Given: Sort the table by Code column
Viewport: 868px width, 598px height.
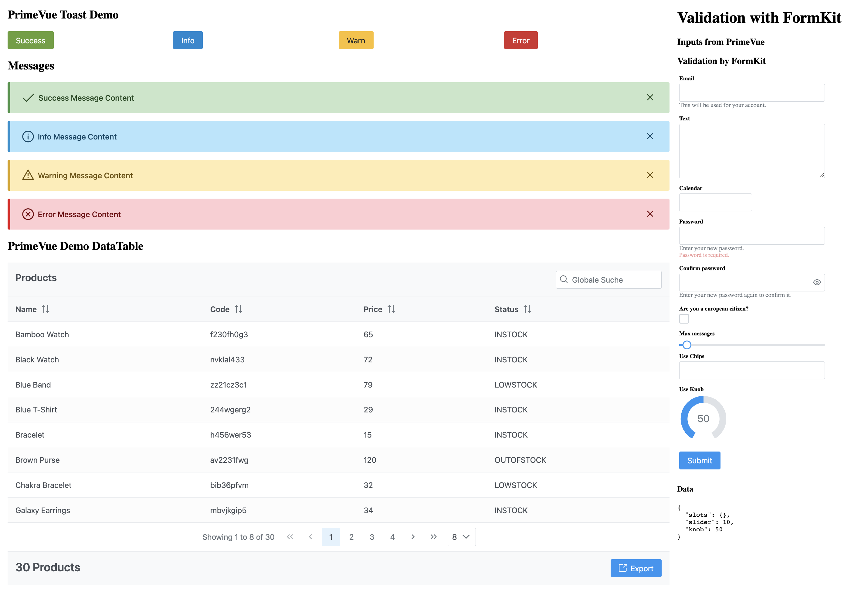Looking at the screenshot, I should coord(239,309).
